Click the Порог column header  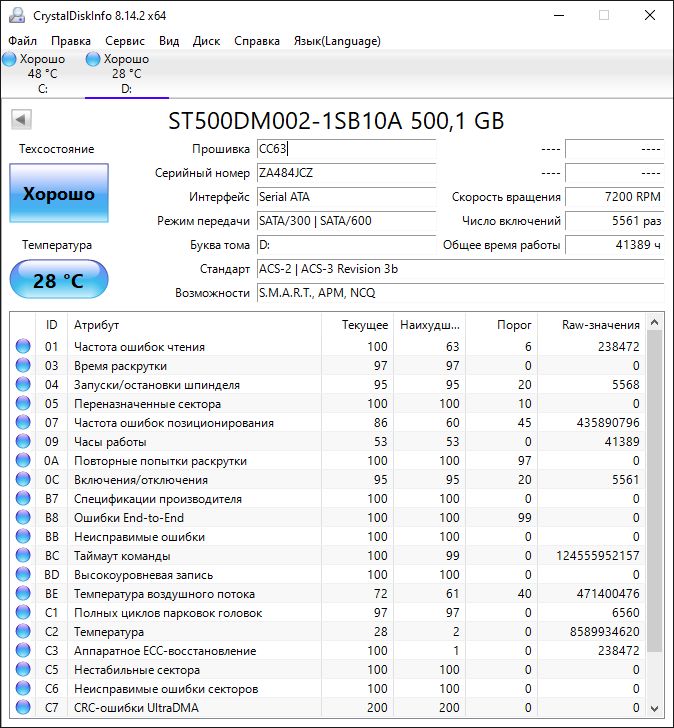click(x=514, y=325)
